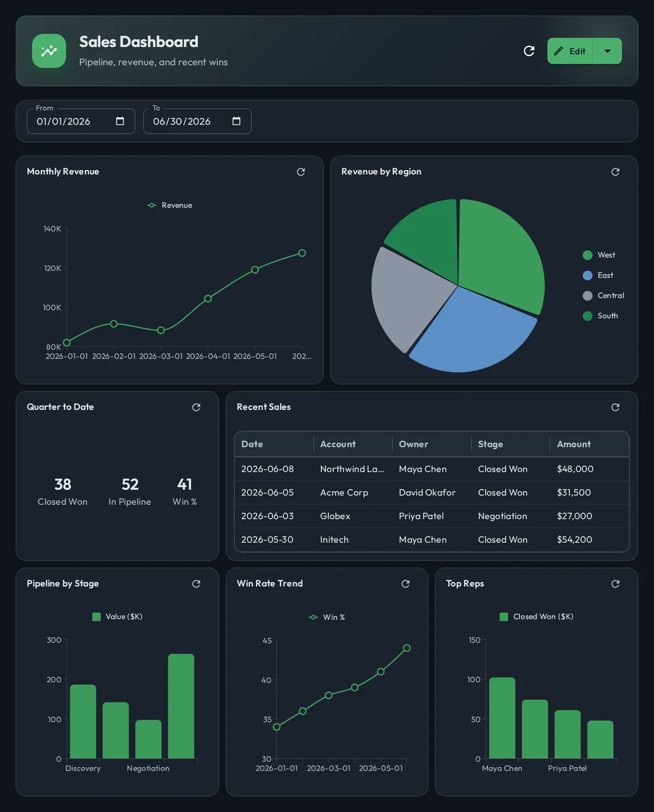Click the Maya Chen bar in Top Reps
This screenshot has height=812, width=654.
point(502,718)
